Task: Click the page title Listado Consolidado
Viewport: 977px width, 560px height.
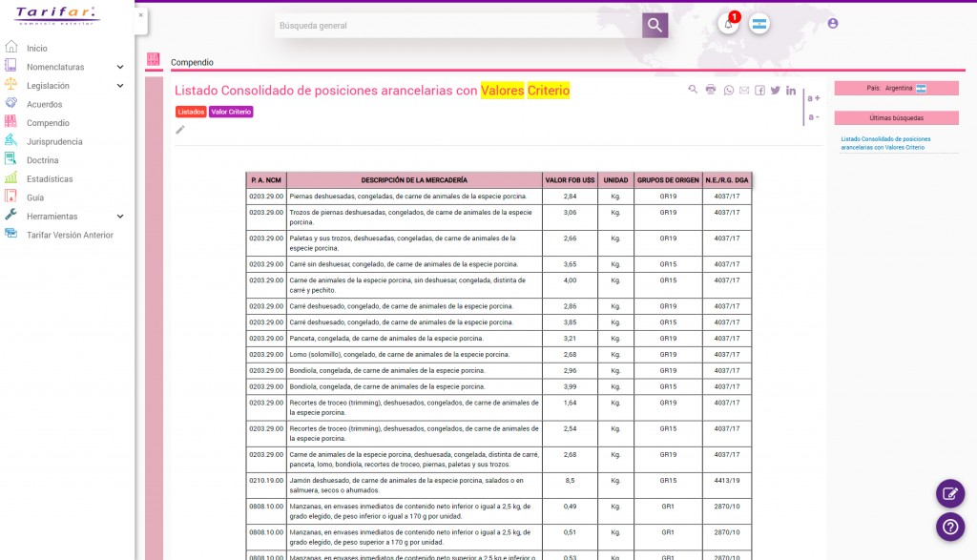Action: click(x=372, y=91)
